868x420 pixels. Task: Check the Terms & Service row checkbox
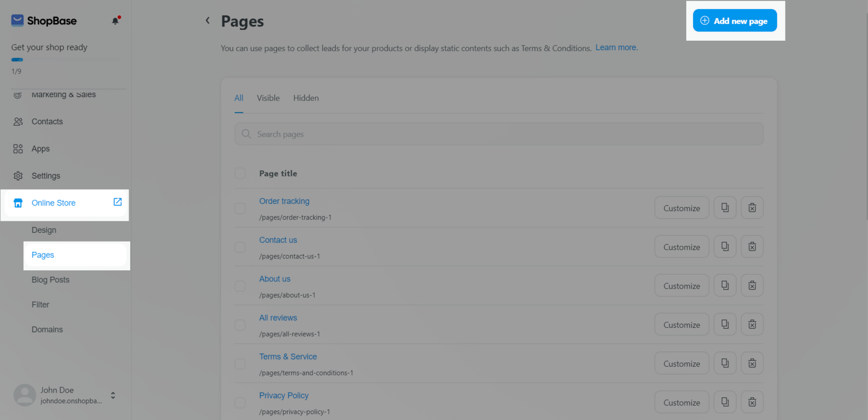point(240,364)
